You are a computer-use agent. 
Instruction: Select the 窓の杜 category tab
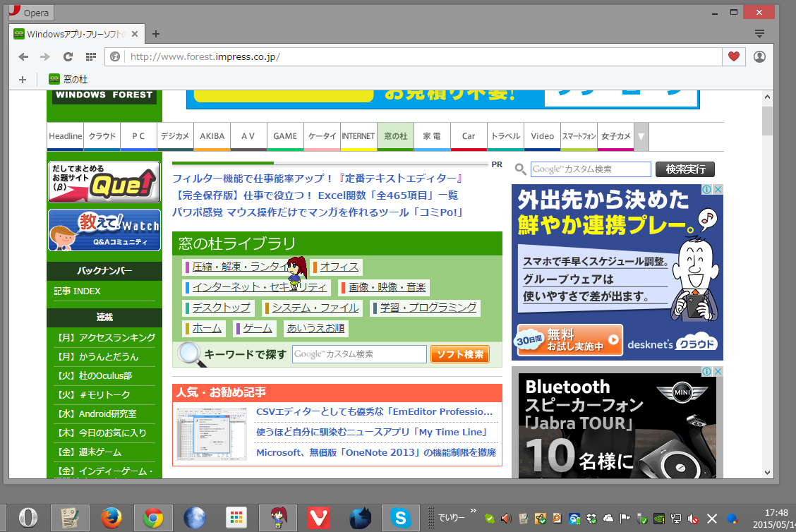click(x=395, y=135)
